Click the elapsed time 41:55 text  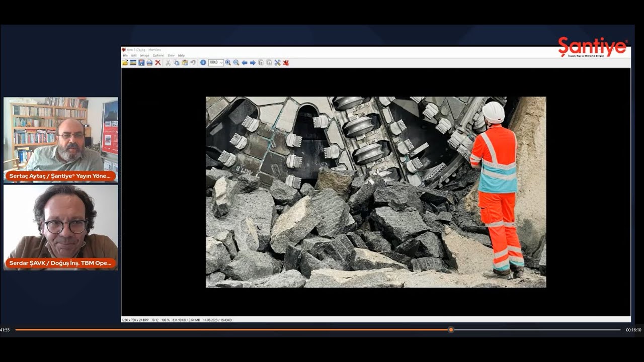click(x=5, y=330)
